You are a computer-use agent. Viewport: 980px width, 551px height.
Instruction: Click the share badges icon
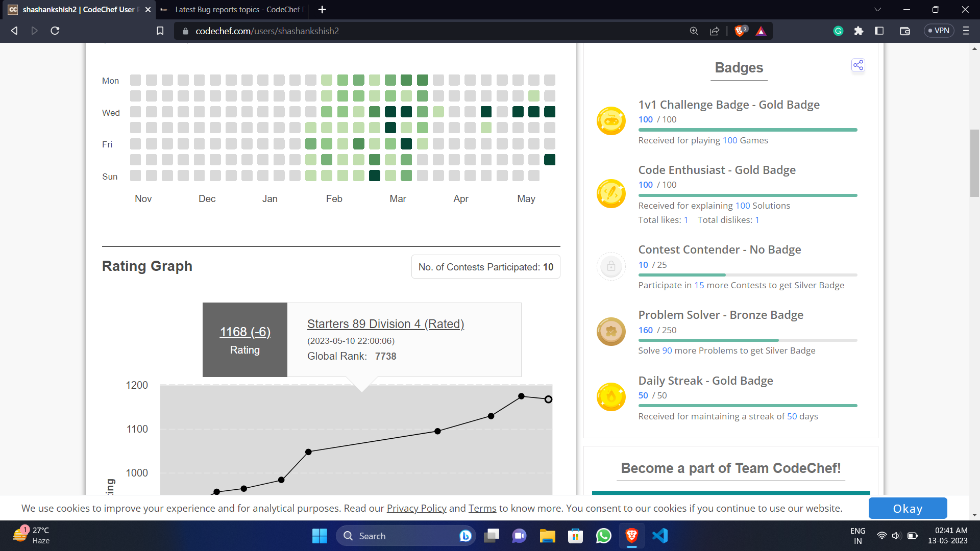point(858,65)
